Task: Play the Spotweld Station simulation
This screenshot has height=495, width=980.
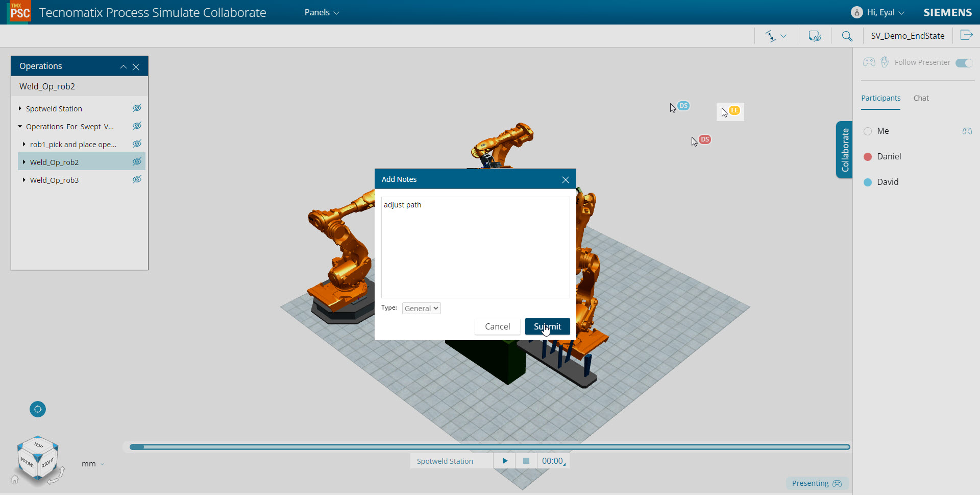Action: 504,461
